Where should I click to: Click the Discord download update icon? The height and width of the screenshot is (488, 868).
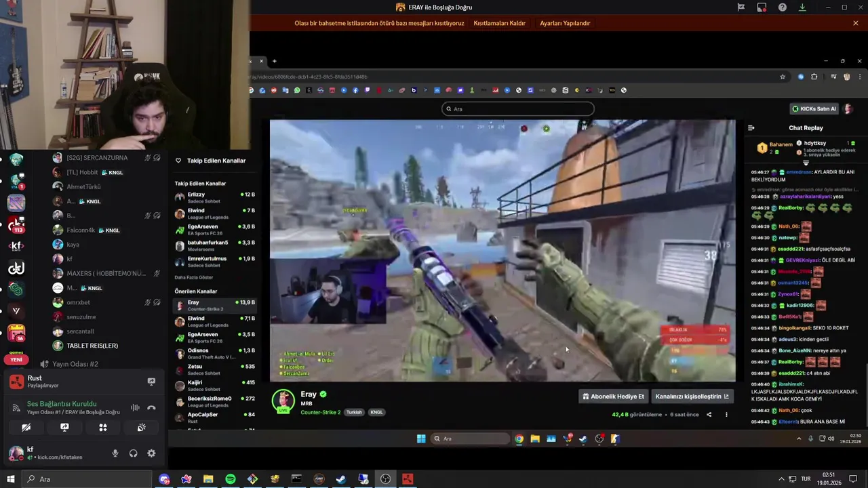(802, 7)
